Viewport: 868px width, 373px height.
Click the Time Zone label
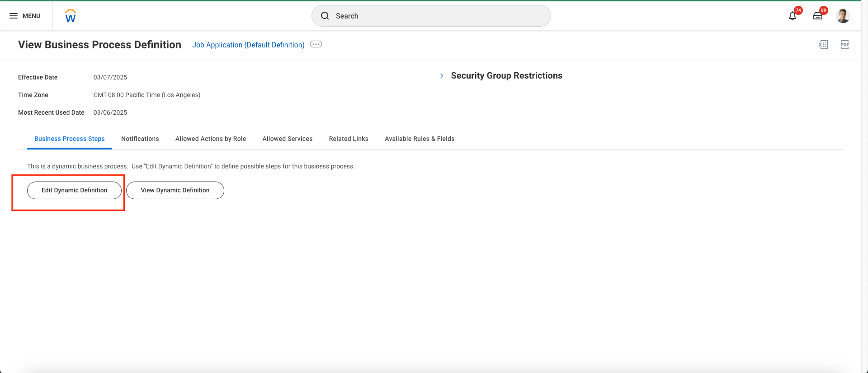pyautogui.click(x=33, y=95)
